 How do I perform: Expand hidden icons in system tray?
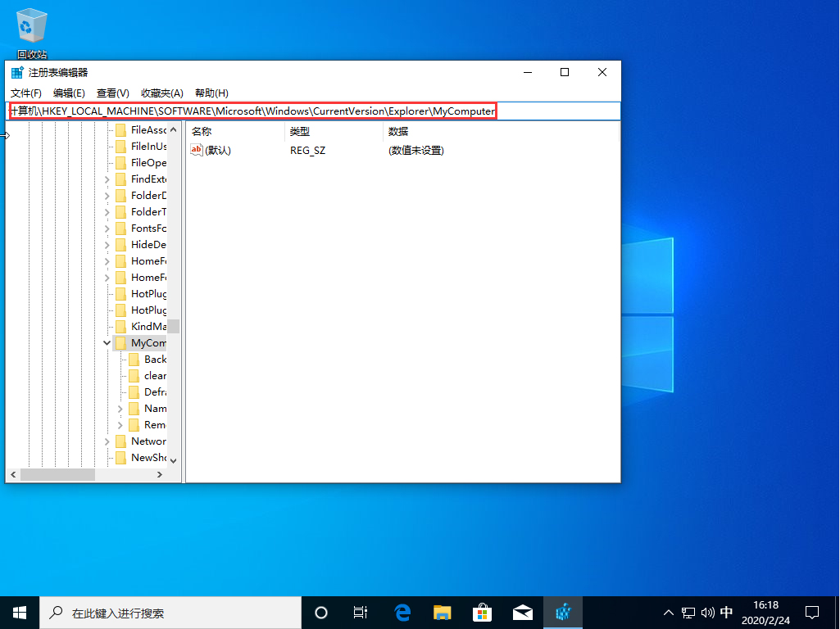tap(669, 612)
